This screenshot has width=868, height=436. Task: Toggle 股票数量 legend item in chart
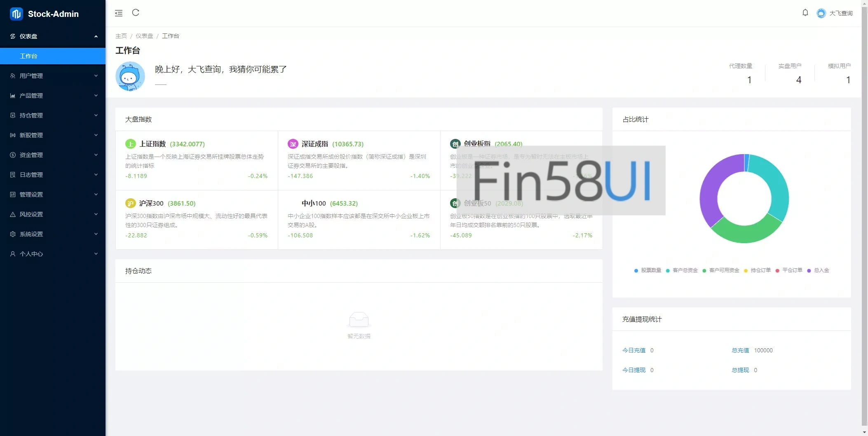pyautogui.click(x=647, y=270)
